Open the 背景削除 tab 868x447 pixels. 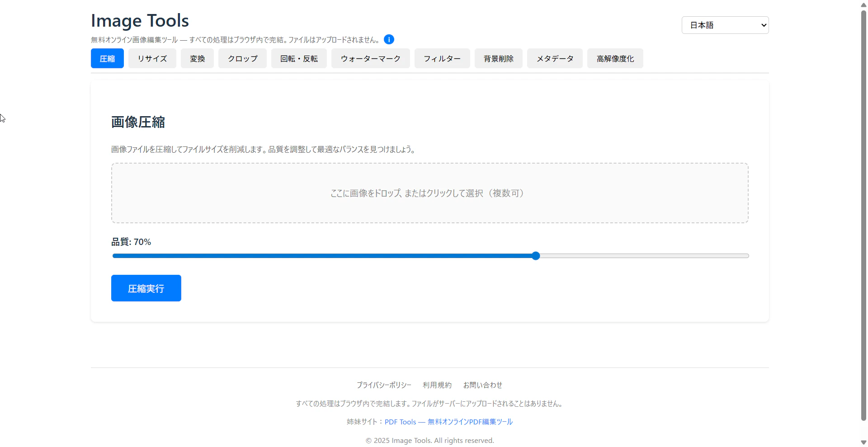pos(499,58)
